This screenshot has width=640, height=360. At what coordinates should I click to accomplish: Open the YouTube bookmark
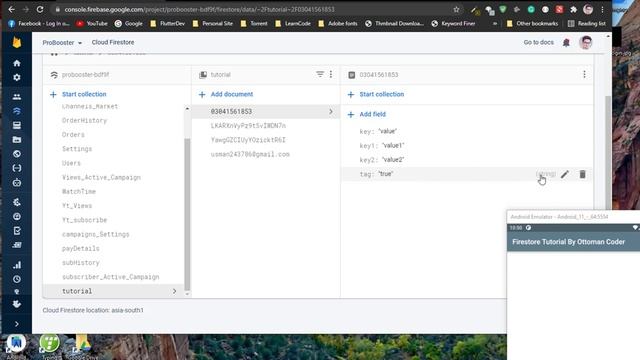[92, 24]
